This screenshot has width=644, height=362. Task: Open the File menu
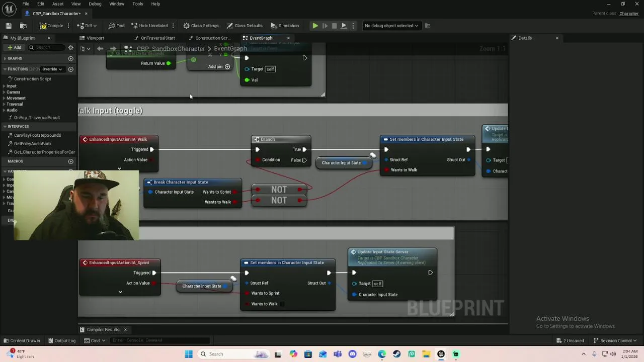(26, 4)
